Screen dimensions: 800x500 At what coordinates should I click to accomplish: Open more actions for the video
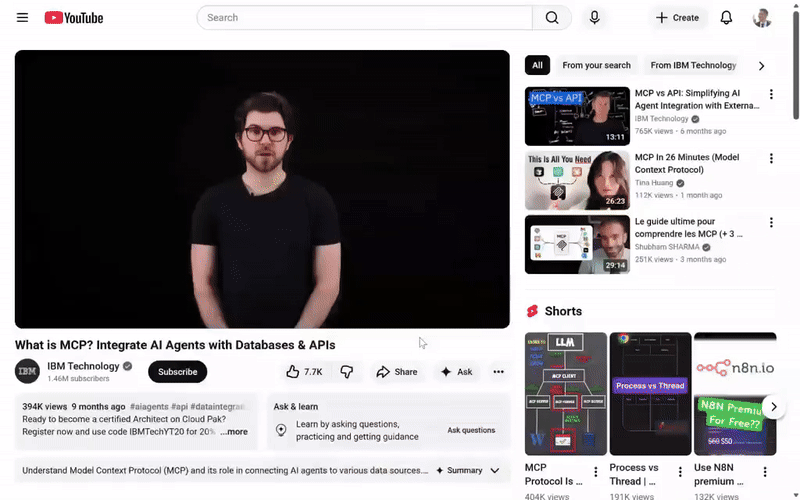point(498,372)
